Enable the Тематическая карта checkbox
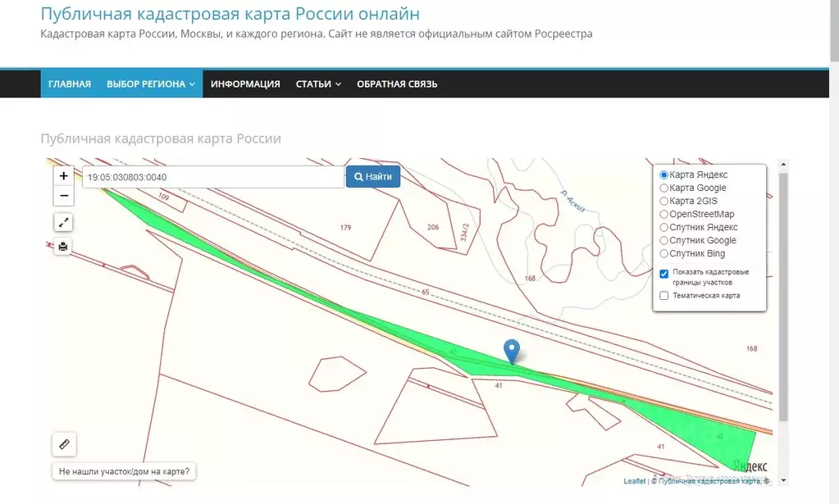 (x=664, y=296)
